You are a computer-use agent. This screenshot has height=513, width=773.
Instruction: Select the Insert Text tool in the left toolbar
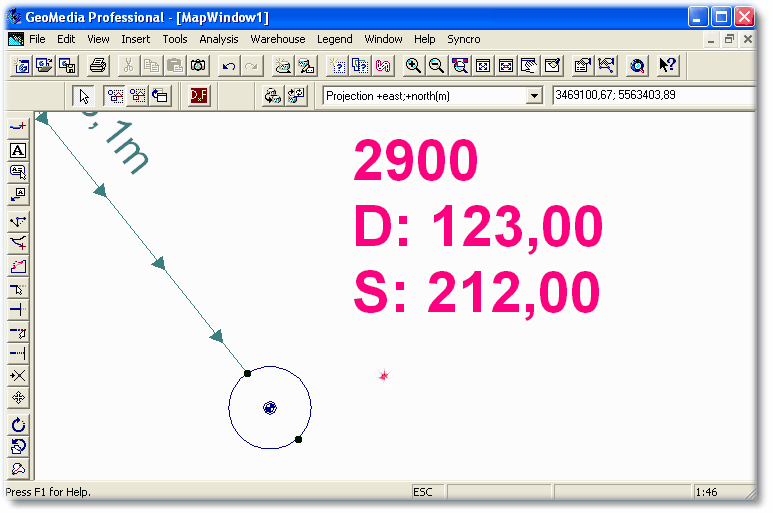[x=17, y=150]
